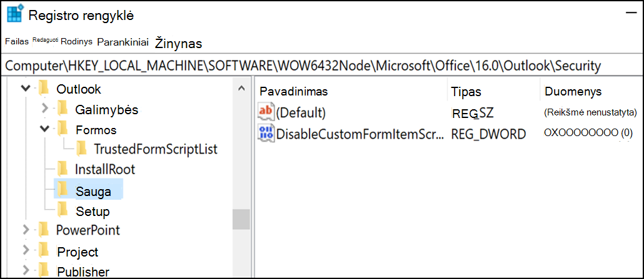Collapse the Formos key
This screenshot has width=644, height=279.
pyautogui.click(x=45, y=129)
